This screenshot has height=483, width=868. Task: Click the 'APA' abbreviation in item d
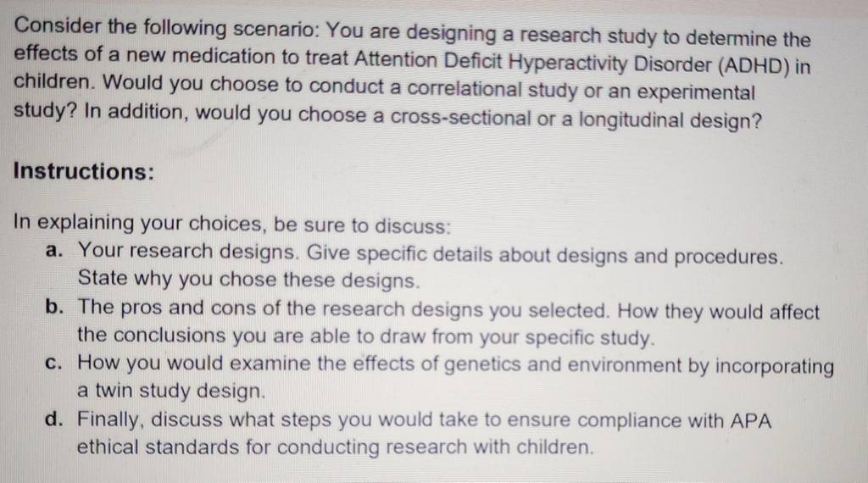(x=751, y=421)
